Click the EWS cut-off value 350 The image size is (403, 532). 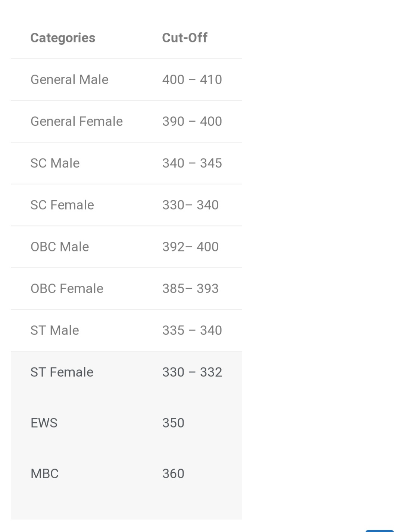[173, 423]
